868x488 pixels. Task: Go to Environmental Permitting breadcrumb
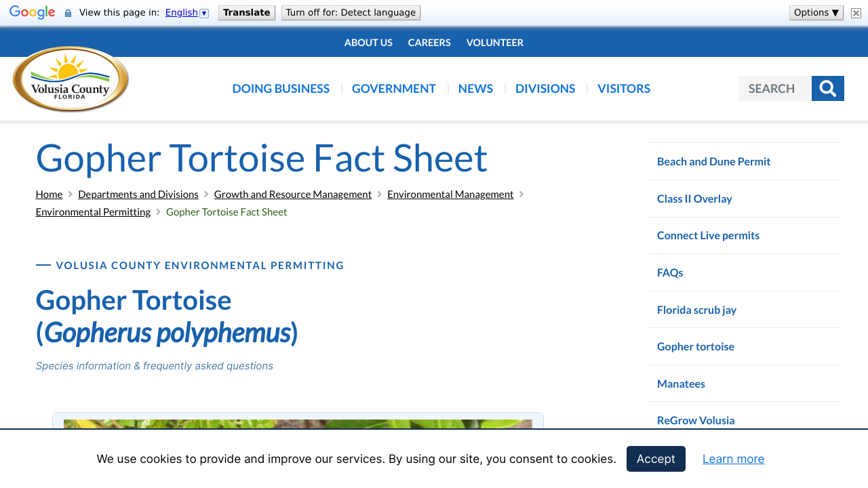tap(93, 212)
